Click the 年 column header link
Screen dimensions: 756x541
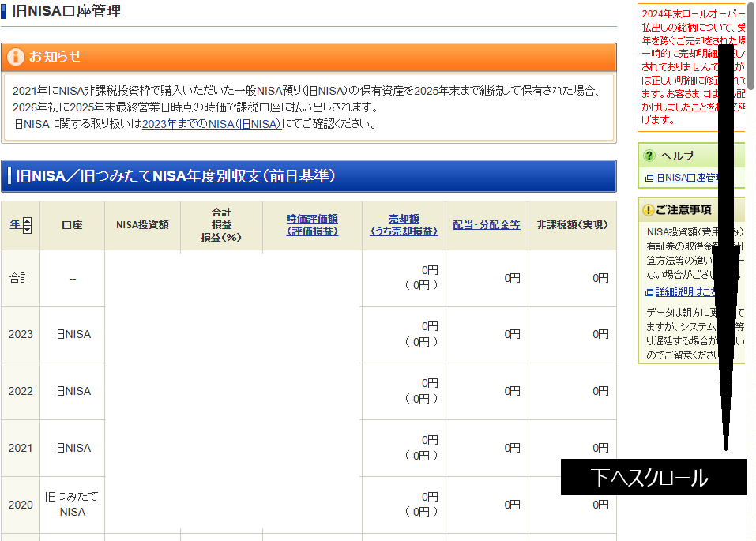[x=15, y=225]
